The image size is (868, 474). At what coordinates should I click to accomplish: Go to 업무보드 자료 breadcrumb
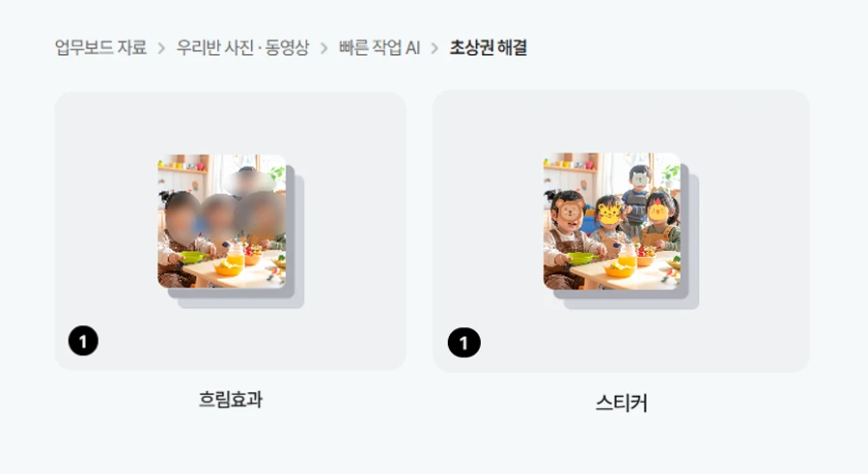(x=100, y=47)
